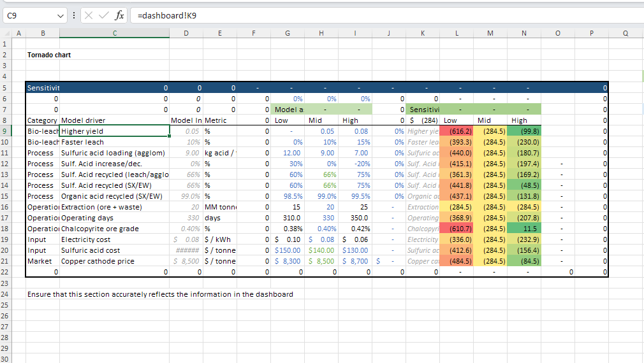Click the green (48.5) high value cell
This screenshot has height=363, width=644.
pyautogui.click(x=524, y=185)
